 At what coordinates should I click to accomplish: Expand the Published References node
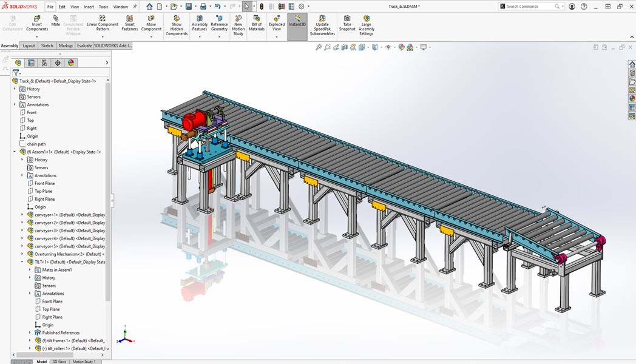[x=30, y=332]
